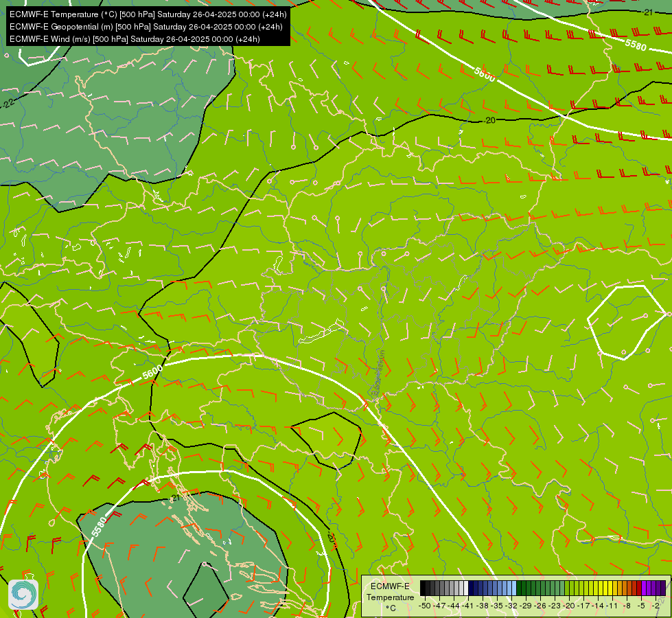Viewport: 672px width, 618px height.
Task: Click the rotated -20 isotherm label near bottom center
Action: tap(331, 537)
